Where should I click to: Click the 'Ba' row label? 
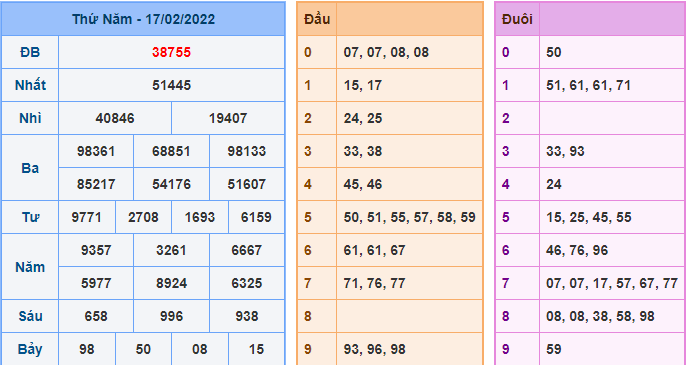pos(30,168)
